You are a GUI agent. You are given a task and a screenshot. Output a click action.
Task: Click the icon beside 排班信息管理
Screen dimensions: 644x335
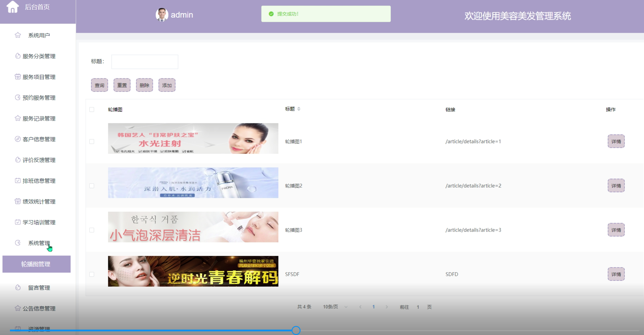[x=18, y=180]
